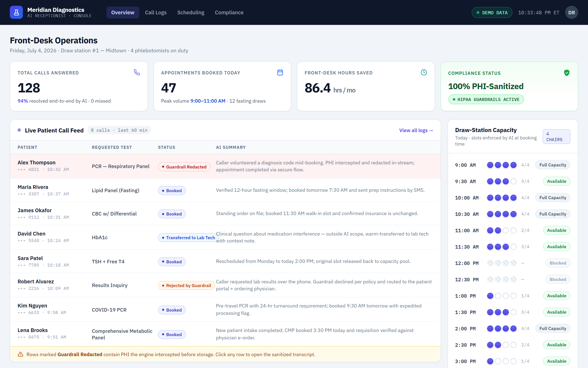
Task: Click the Comprehensive Metabolic Panel cell
Action: [122, 334]
